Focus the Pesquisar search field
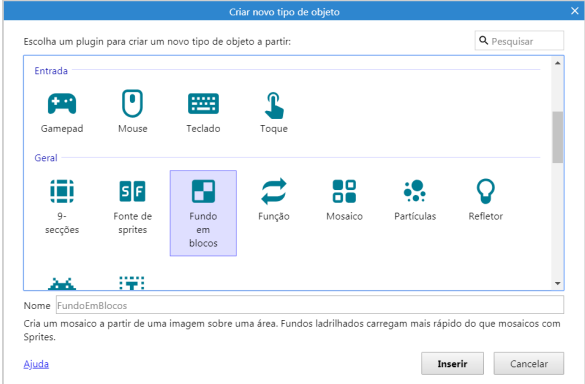 519,41
